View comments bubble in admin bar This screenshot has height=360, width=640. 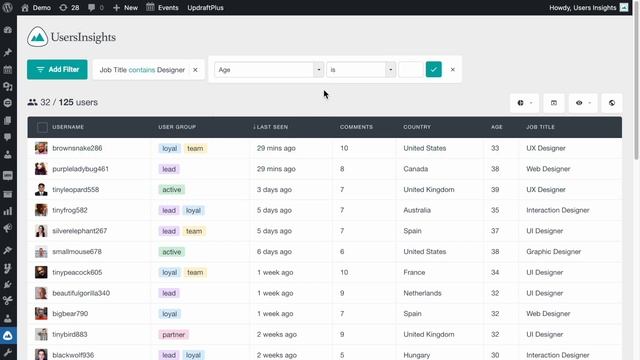pyautogui.click(x=96, y=7)
